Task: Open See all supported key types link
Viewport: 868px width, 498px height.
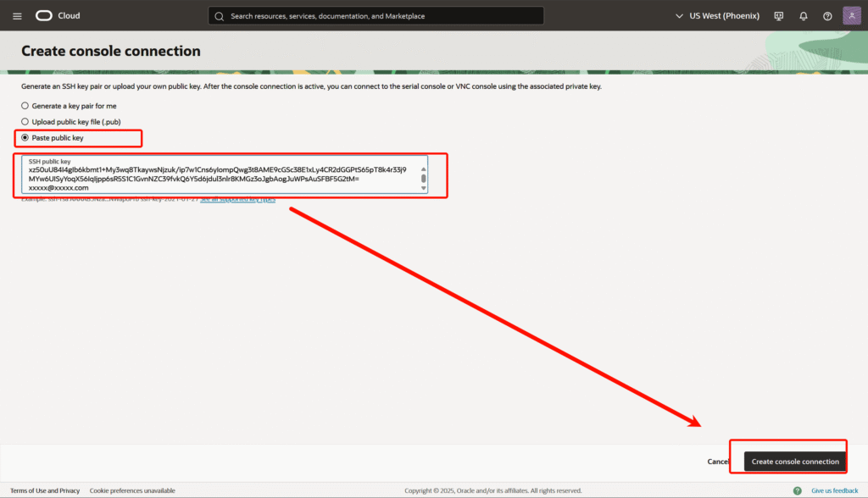Action: [x=237, y=200]
